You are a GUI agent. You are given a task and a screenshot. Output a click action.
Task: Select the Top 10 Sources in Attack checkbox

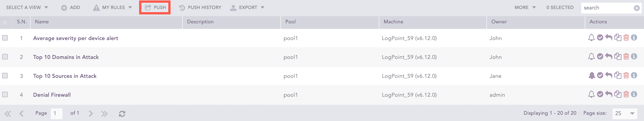pyautogui.click(x=5, y=76)
